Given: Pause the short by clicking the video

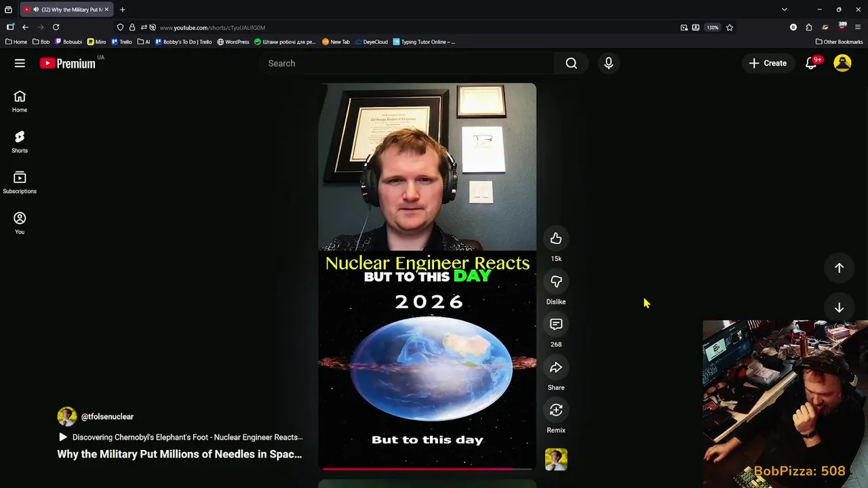Looking at the screenshot, I should coord(427,277).
